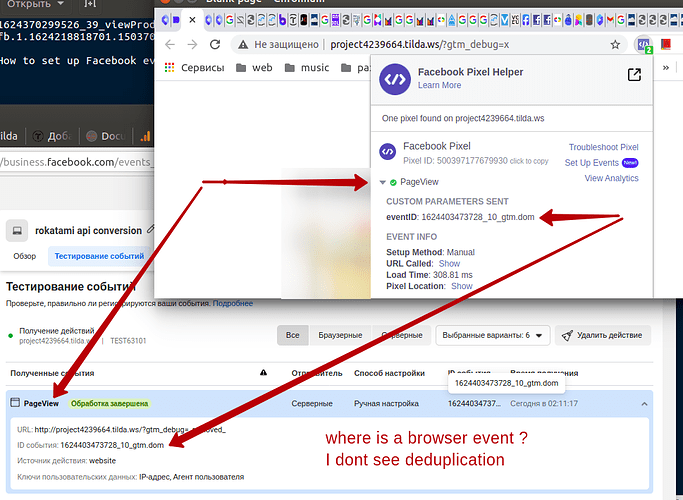Open the Обзор tab in Events Manager
Viewport: 683px width, 500px height.
[24, 256]
